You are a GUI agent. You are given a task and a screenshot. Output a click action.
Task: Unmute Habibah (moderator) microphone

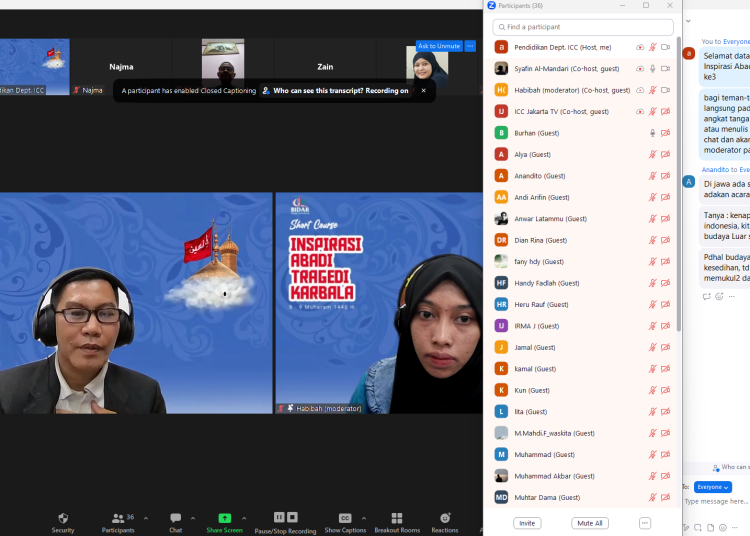pyautogui.click(x=652, y=90)
